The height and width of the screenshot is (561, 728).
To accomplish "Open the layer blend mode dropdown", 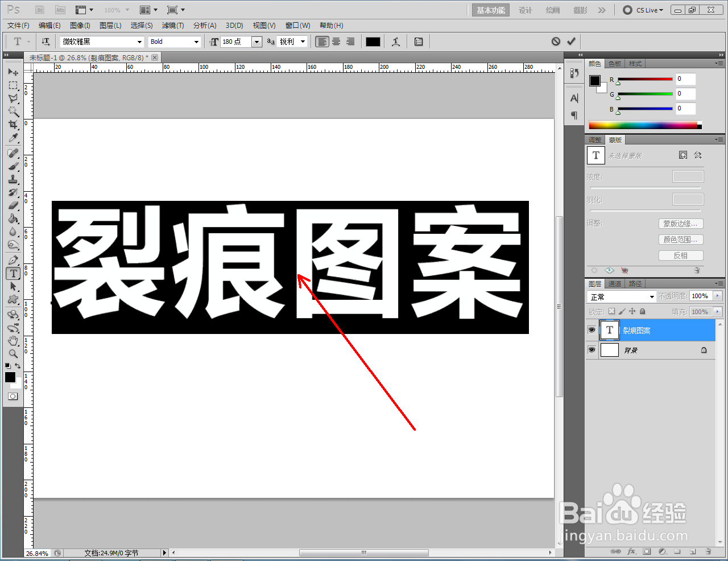I will [621, 296].
